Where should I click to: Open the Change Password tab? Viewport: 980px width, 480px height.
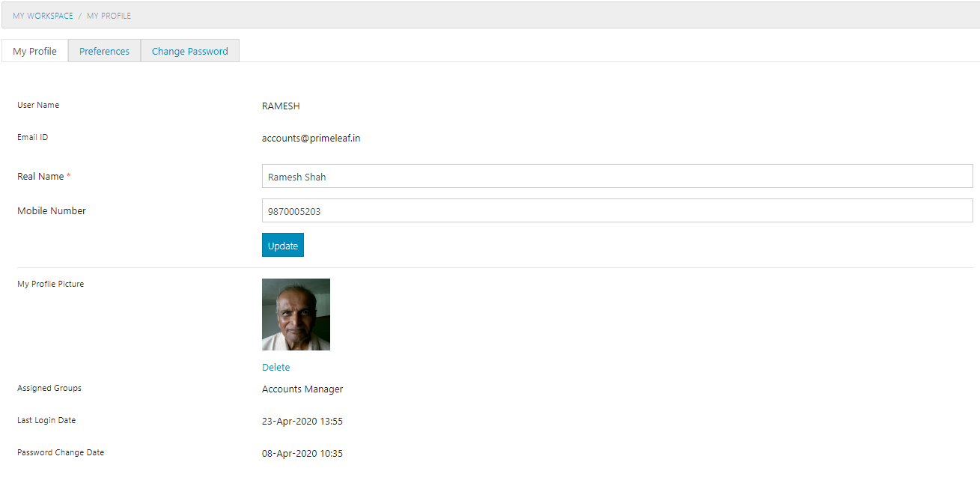coord(189,50)
